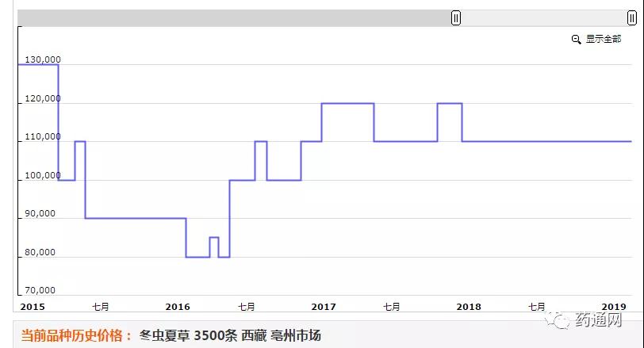644x348 pixels.
Task: Click 七月 label between 2016 and 2017
Action: [247, 307]
